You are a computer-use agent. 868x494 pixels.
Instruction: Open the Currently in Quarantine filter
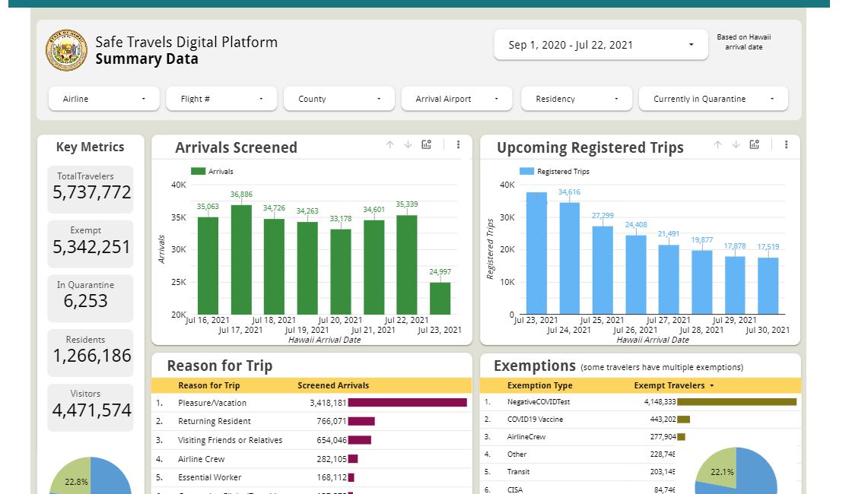713,99
